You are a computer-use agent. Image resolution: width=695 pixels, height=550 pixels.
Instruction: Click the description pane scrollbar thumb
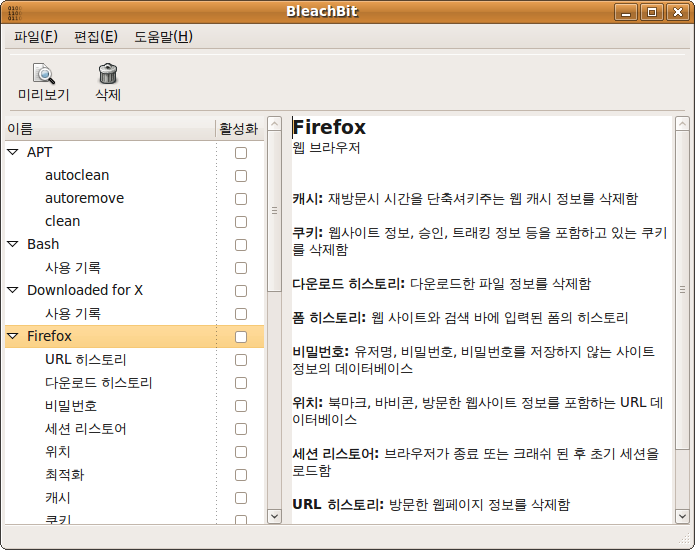[x=682, y=290]
